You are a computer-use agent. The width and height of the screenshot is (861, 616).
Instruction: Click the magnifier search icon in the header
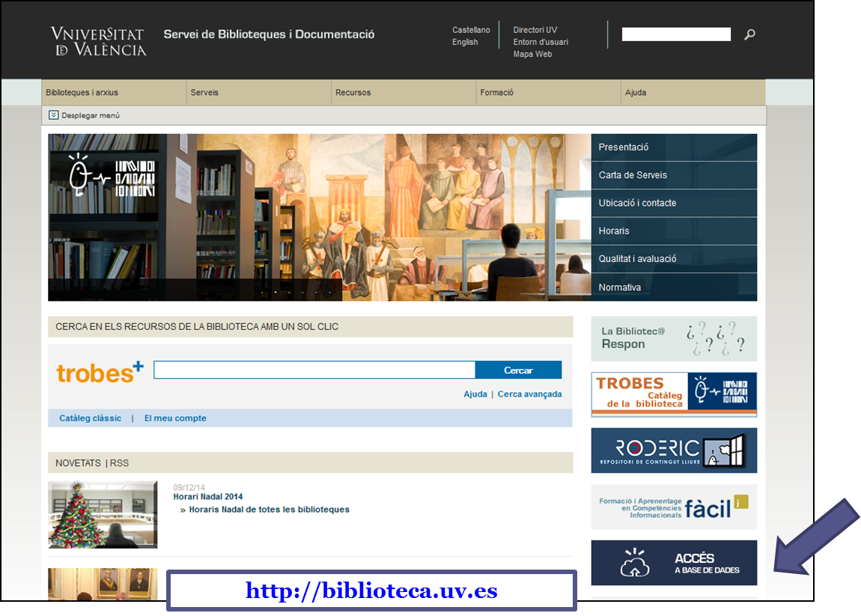click(x=749, y=34)
